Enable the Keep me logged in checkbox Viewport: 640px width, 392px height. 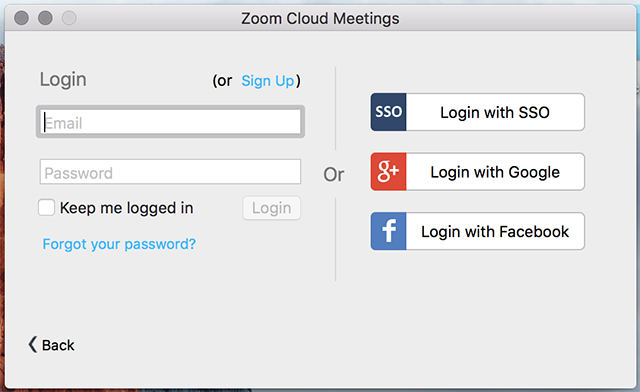pos(47,207)
